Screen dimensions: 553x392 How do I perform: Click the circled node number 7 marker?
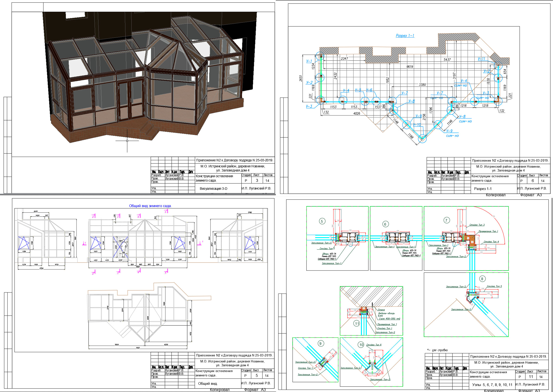click(446, 220)
